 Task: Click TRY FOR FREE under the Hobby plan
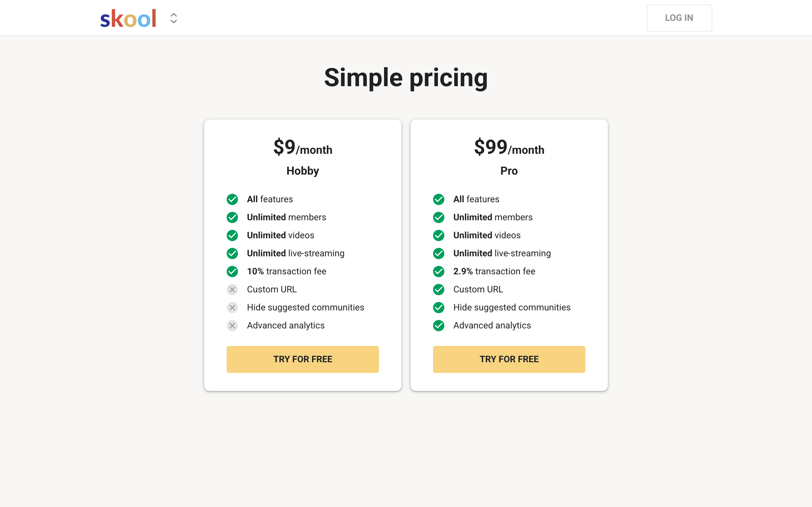pos(302,359)
